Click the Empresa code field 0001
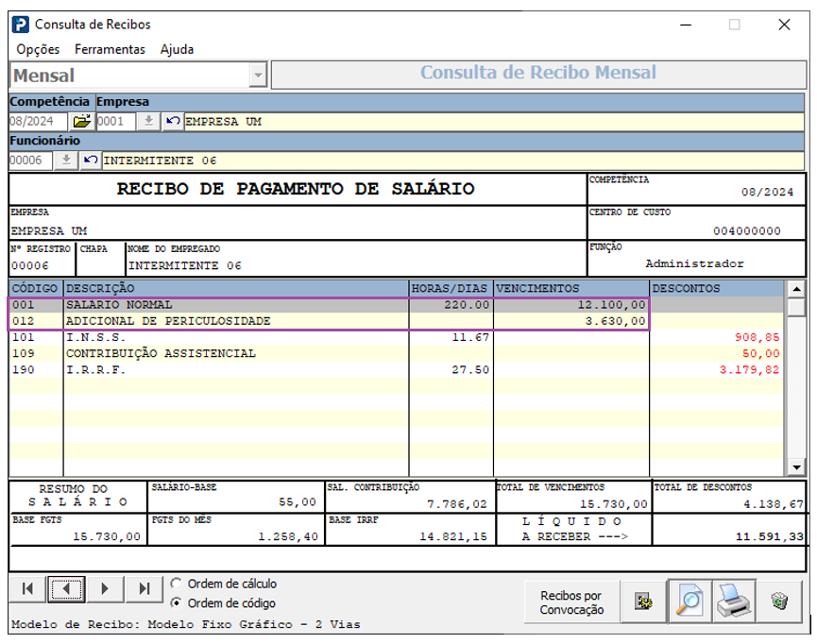The width and height of the screenshot is (817, 644). coord(115,122)
